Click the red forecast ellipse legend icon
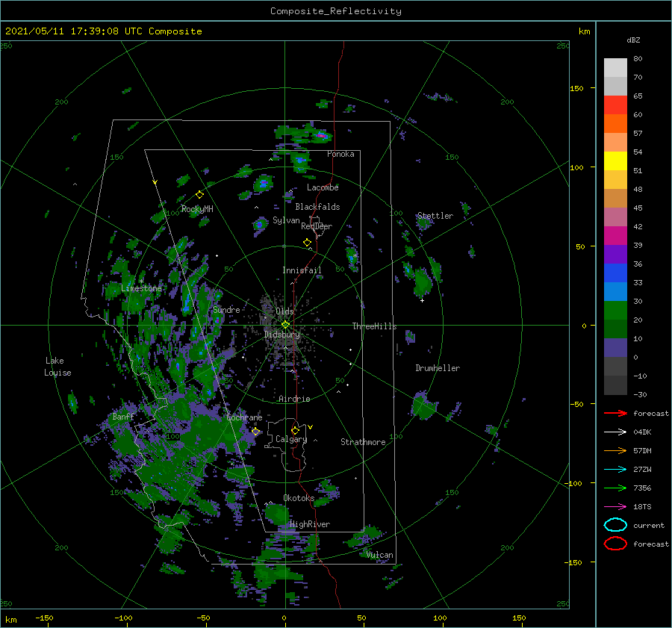 [615, 544]
